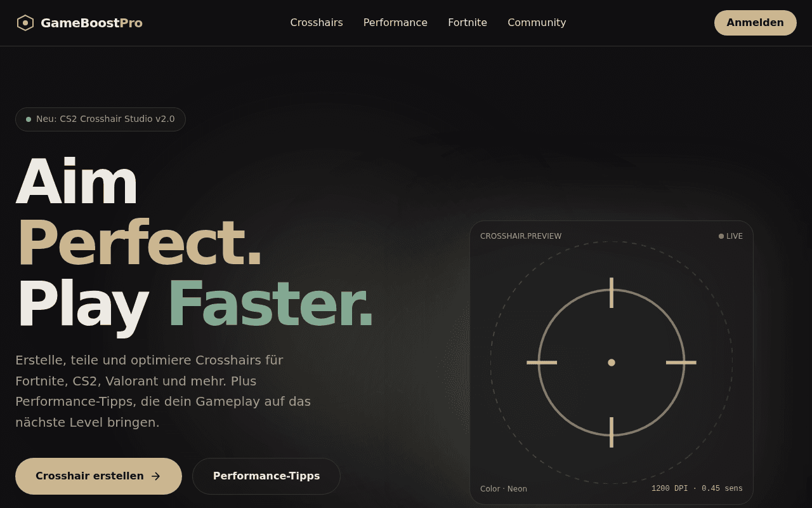This screenshot has width=812, height=508.
Task: Click the right crosshair tick mark
Action: pos(681,363)
